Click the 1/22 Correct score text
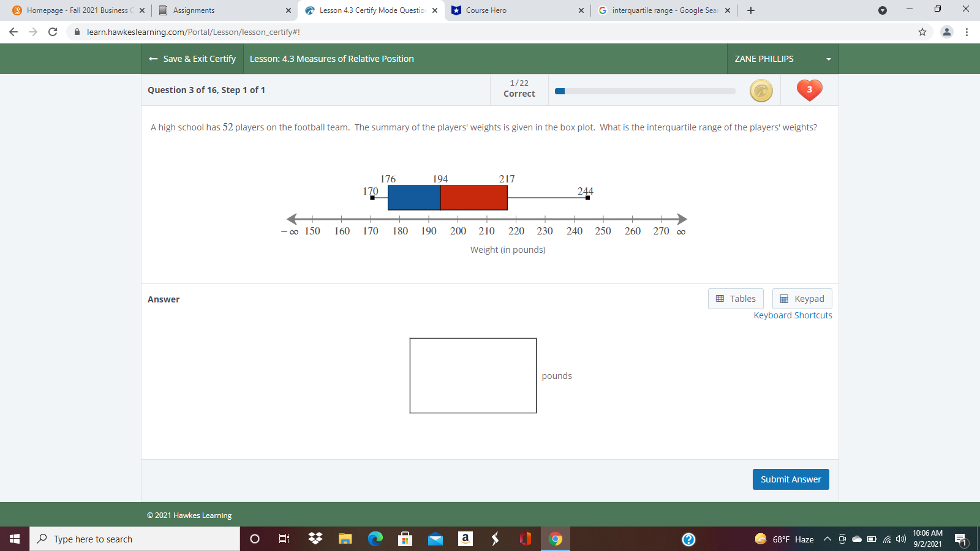The width and height of the screenshot is (980, 551). [519, 89]
